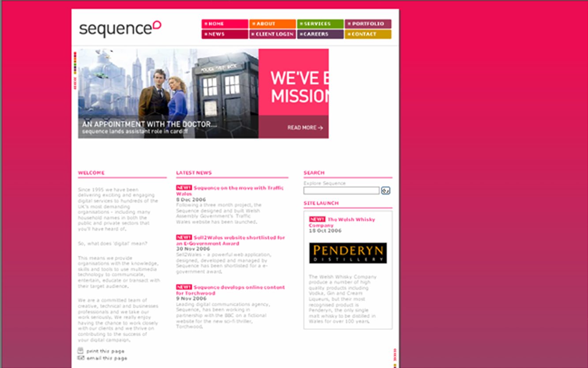Click the email this page icon
Image resolution: width=588 pixels, height=368 pixels.
(x=80, y=358)
